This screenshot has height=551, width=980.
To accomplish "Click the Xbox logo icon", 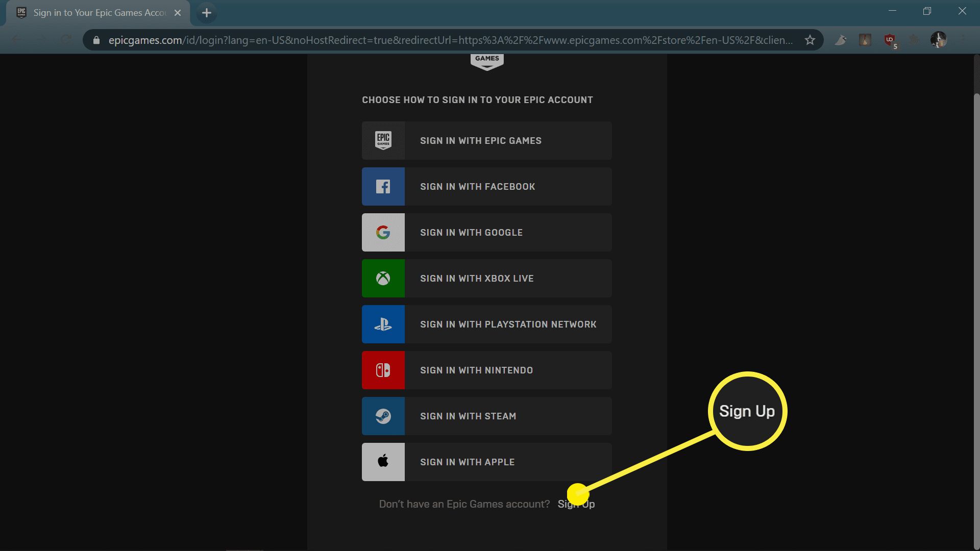I will (383, 278).
